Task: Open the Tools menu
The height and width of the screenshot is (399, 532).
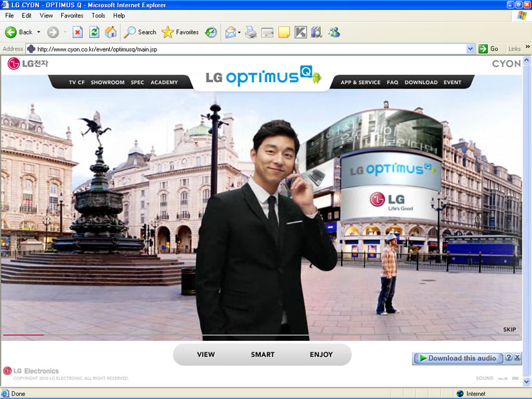Action: coord(98,15)
